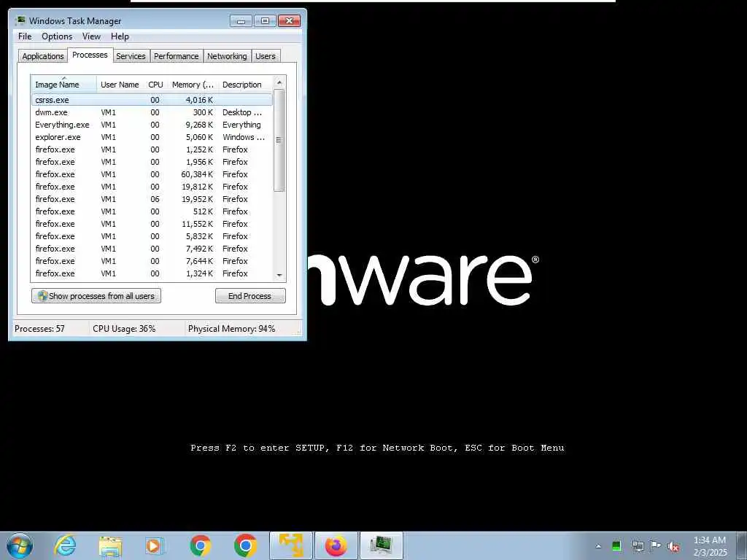Screen dimensions: 747x560
Task: Open the Options menu
Action: pos(57,36)
